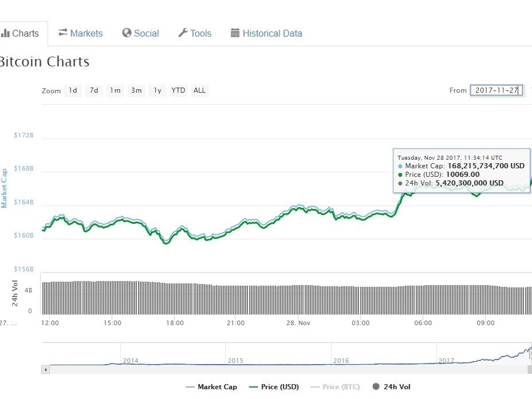The height and width of the screenshot is (399, 532).
Task: Click the navigator left scroll arrow
Action: click(45, 369)
